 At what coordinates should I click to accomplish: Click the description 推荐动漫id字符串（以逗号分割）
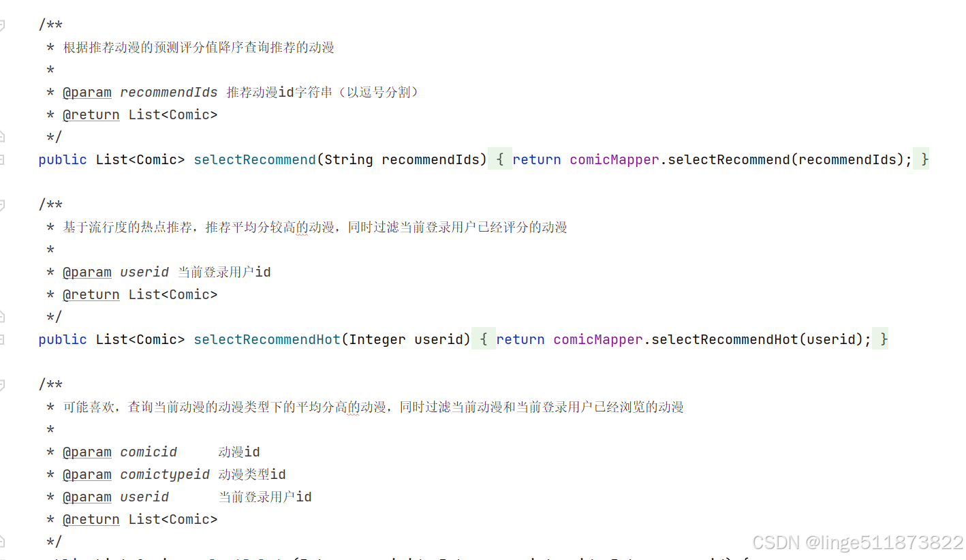tap(324, 92)
